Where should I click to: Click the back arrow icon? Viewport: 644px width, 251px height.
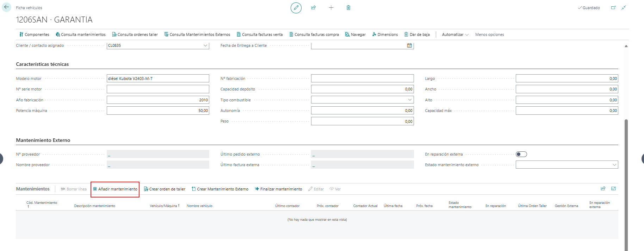point(6,7)
